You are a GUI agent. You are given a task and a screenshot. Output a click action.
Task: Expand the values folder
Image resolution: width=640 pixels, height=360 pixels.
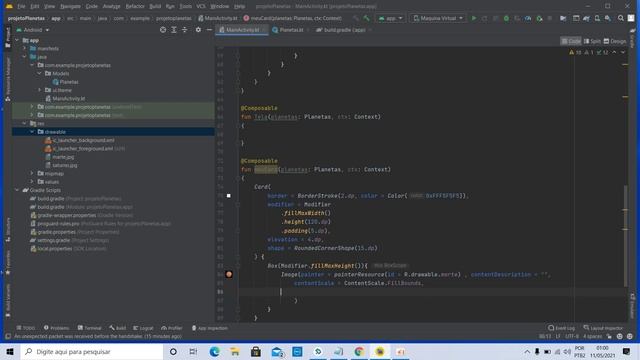(x=32, y=182)
